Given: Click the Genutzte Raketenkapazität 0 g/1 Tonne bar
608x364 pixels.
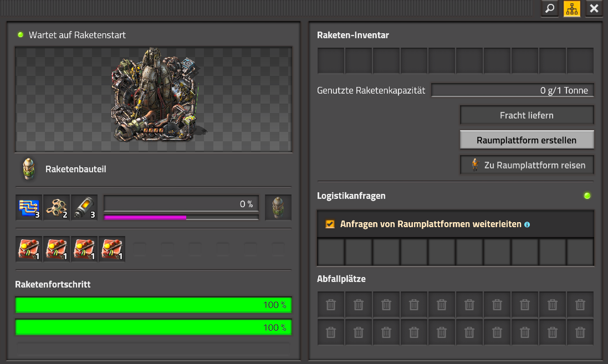Looking at the screenshot, I should 513,90.
